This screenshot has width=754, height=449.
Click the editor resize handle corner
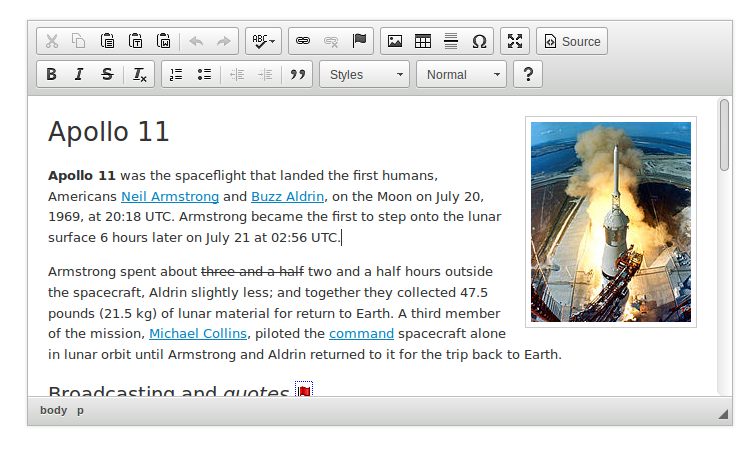pyautogui.click(x=723, y=414)
